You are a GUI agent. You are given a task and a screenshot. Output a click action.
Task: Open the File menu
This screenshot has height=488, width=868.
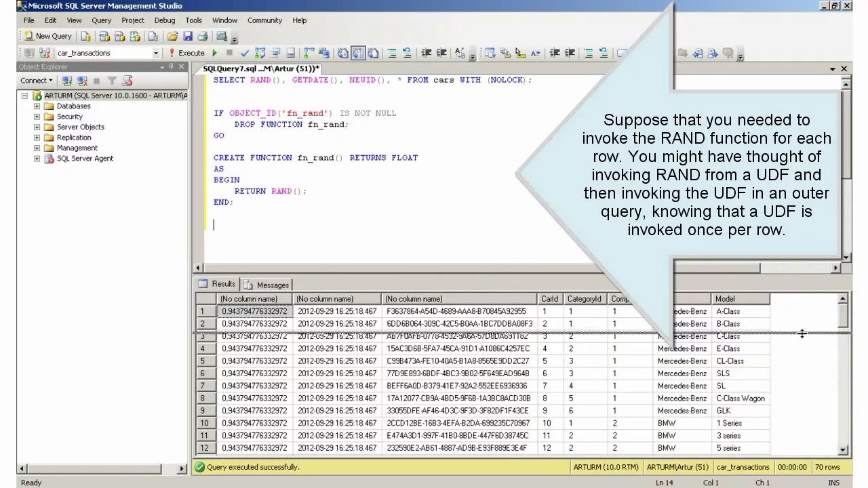(x=28, y=20)
